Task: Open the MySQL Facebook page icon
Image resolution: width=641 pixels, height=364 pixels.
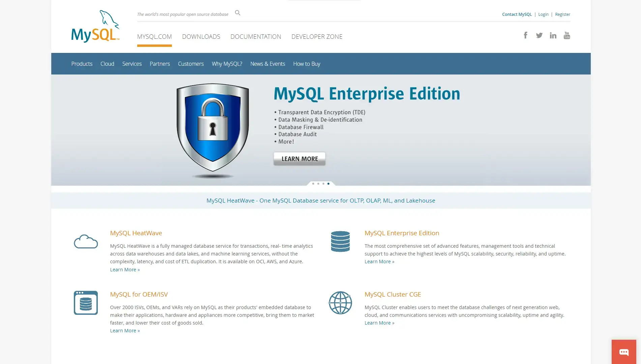Action: 525,35
